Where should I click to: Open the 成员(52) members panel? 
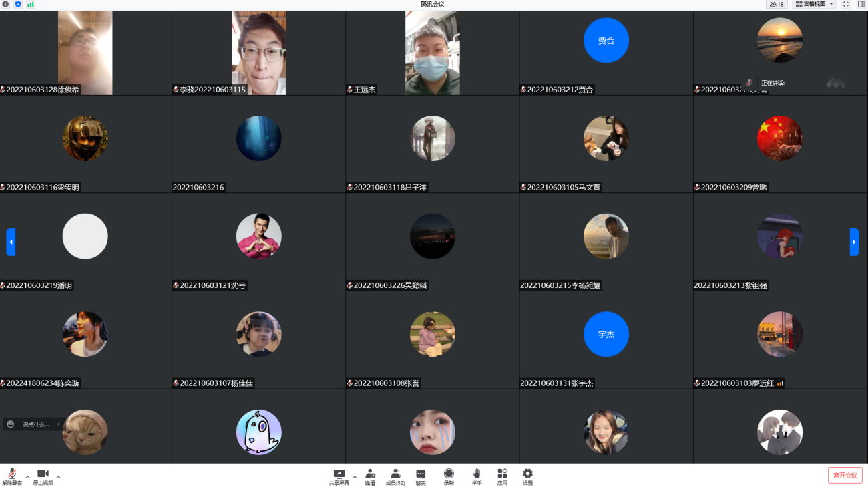click(x=395, y=476)
